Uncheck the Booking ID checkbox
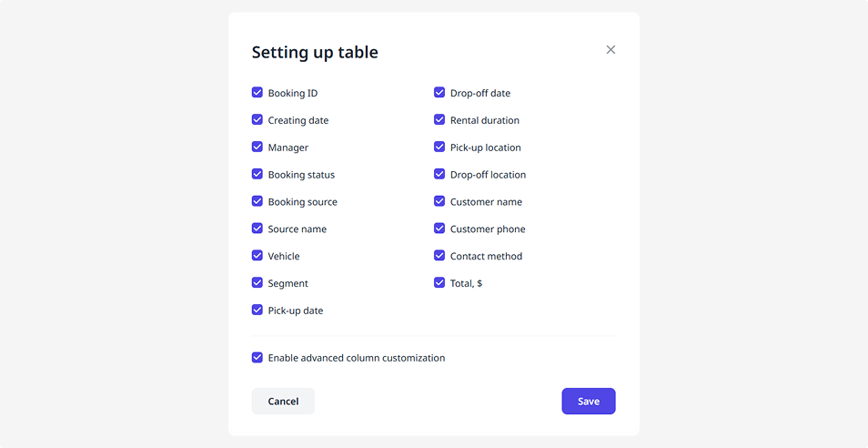The image size is (868, 448). tap(257, 93)
